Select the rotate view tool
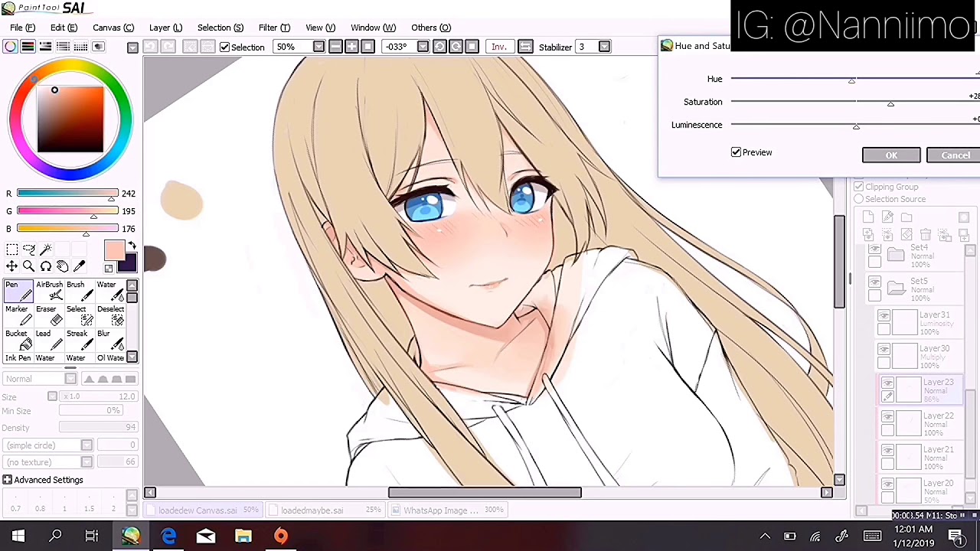The width and height of the screenshot is (980, 551). pos(45,266)
